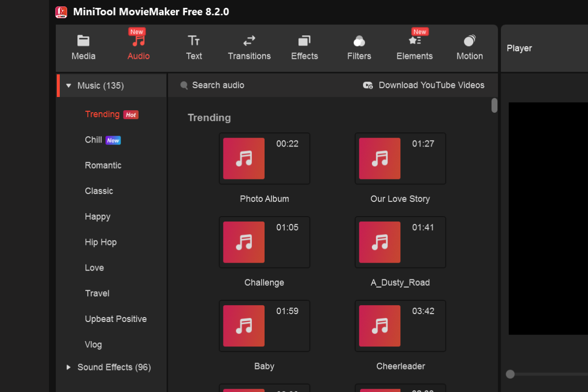Open the Text tab
The height and width of the screenshot is (392, 588).
[x=194, y=48]
